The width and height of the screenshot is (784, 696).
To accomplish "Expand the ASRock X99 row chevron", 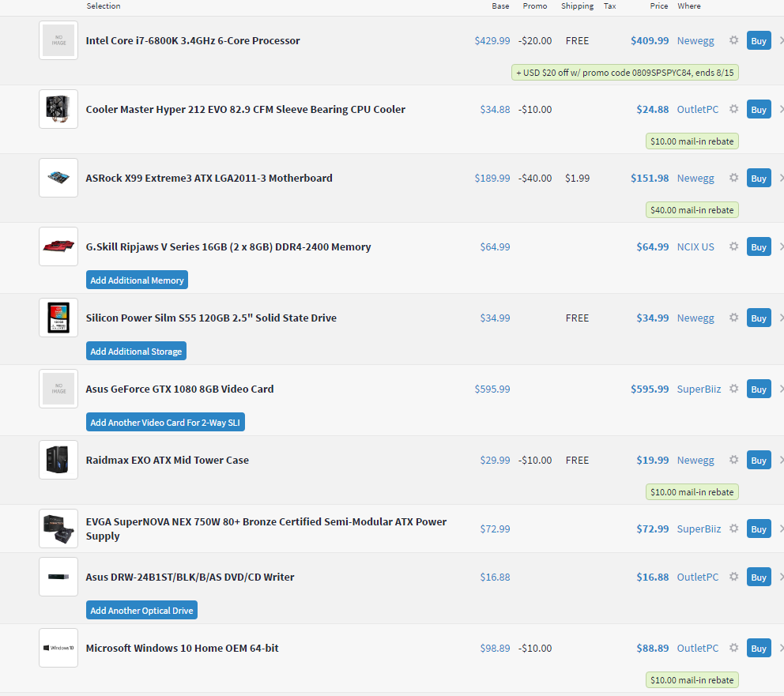I will click(x=781, y=178).
